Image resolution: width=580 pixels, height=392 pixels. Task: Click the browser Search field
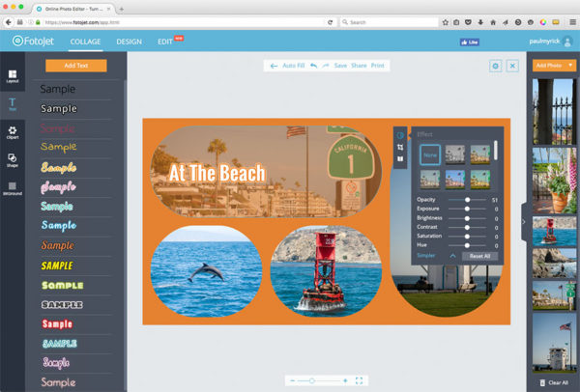[389, 22]
